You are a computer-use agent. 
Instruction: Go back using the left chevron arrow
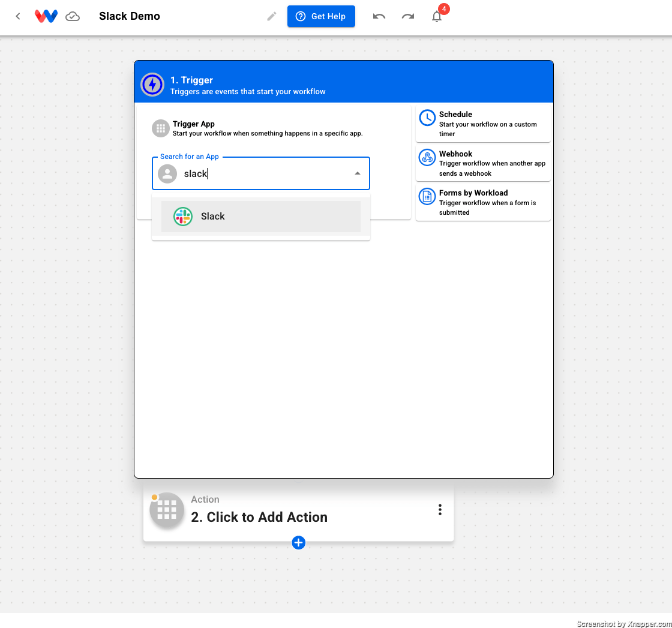(x=18, y=16)
